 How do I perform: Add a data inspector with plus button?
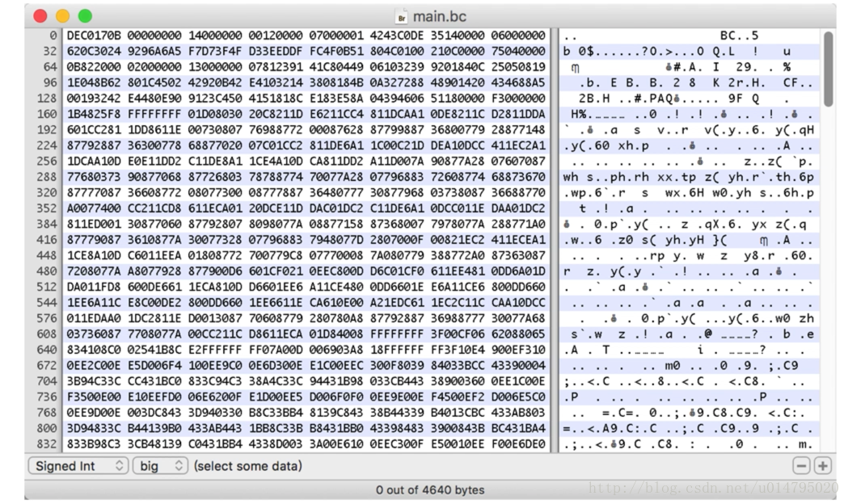(x=822, y=466)
